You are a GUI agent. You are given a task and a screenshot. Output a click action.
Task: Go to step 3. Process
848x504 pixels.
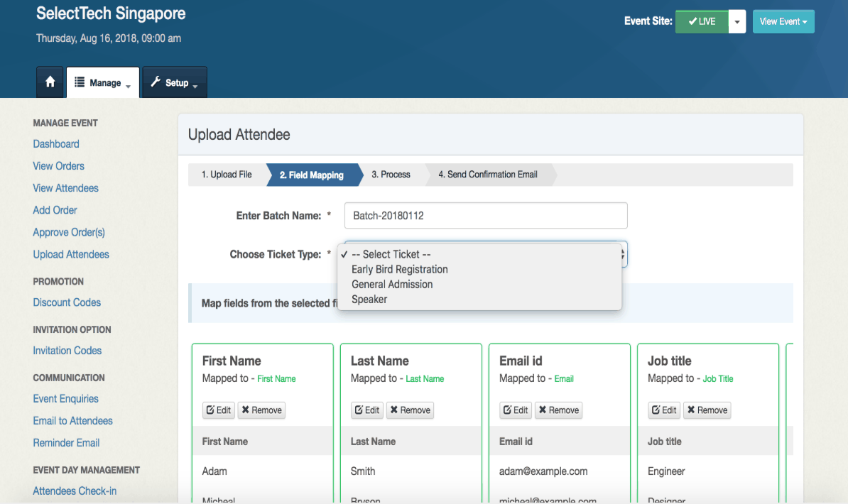pyautogui.click(x=391, y=175)
